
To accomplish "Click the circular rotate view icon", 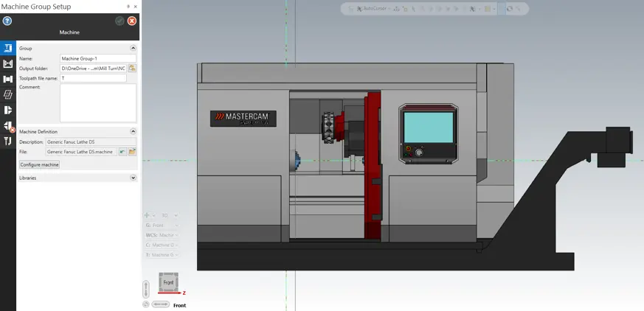I will tap(145, 304).
